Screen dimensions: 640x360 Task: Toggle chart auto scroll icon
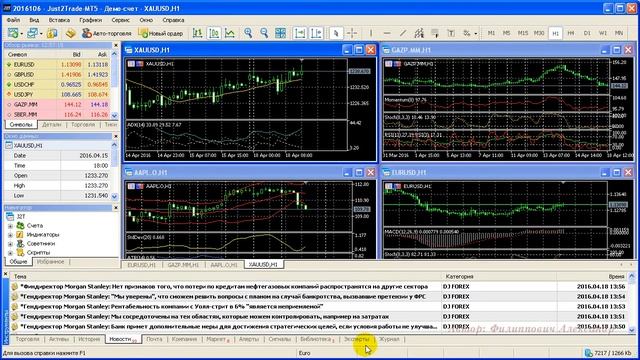300,33
